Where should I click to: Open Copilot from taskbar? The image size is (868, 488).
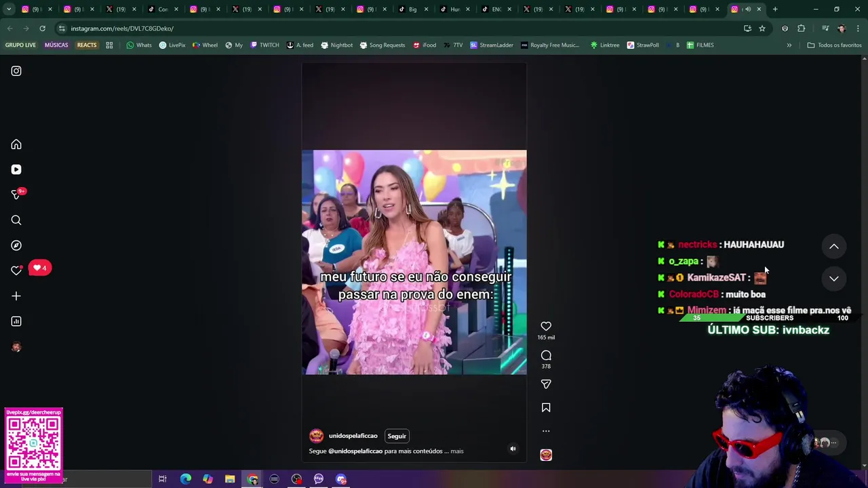pos(208,479)
